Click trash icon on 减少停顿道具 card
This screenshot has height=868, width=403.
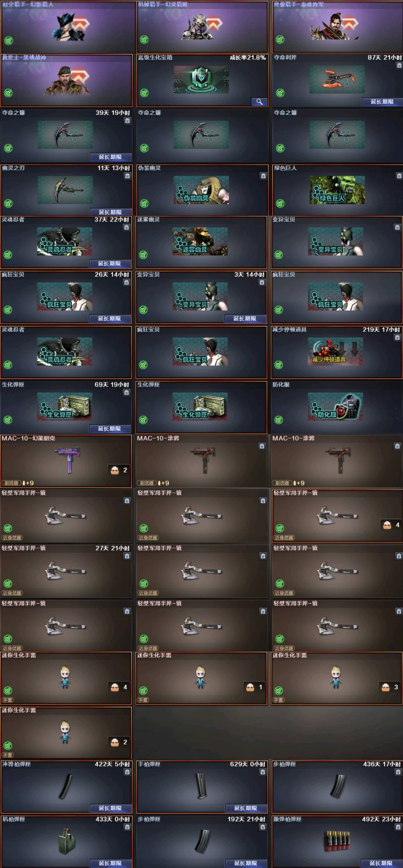(x=397, y=338)
